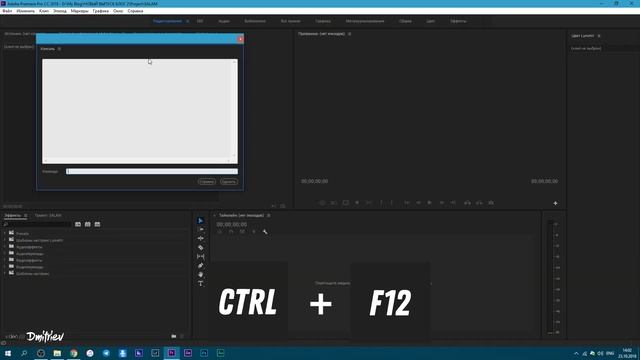
Task: Toggle insert sequences as nests button
Action: (x=220, y=232)
